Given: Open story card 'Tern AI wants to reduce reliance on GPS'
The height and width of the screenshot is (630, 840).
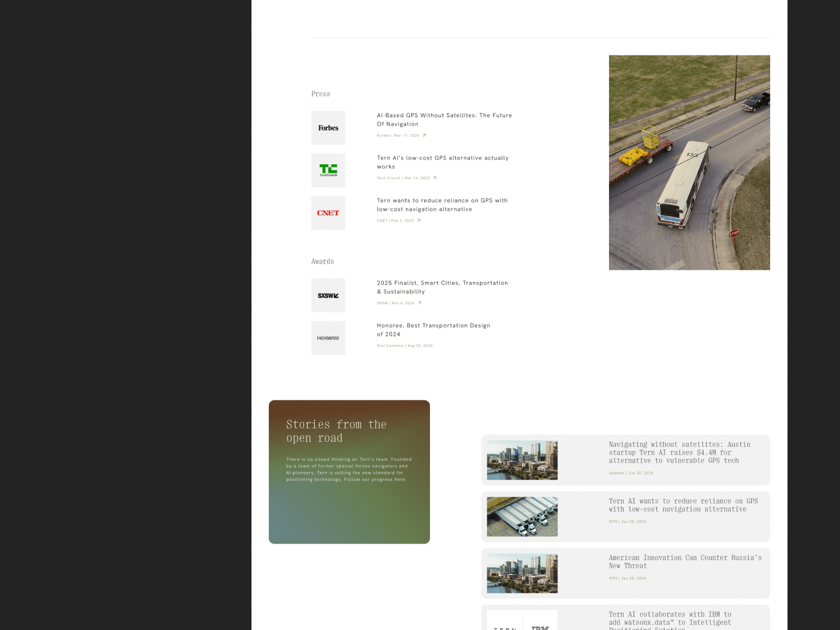Looking at the screenshot, I should click(x=626, y=517).
